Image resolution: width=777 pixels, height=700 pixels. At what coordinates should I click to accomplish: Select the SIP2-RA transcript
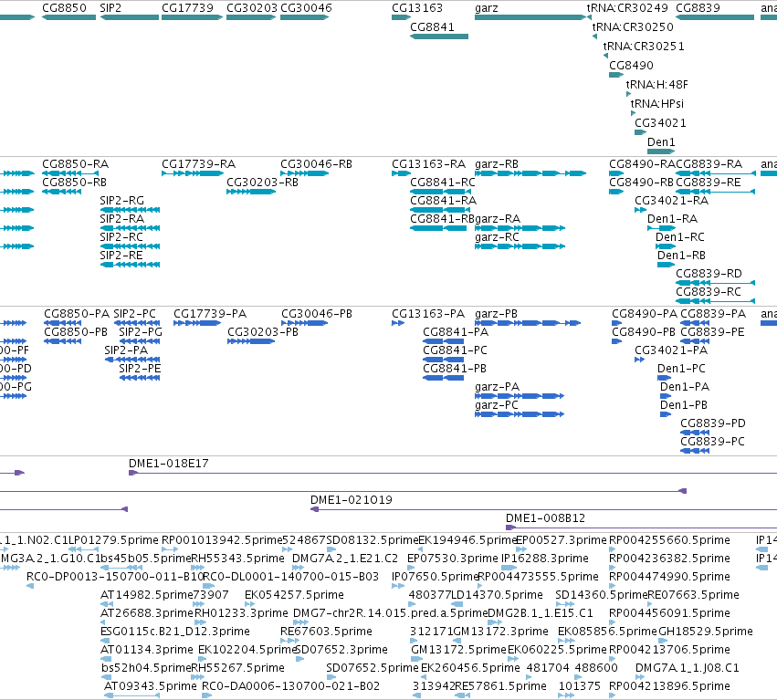(130, 228)
